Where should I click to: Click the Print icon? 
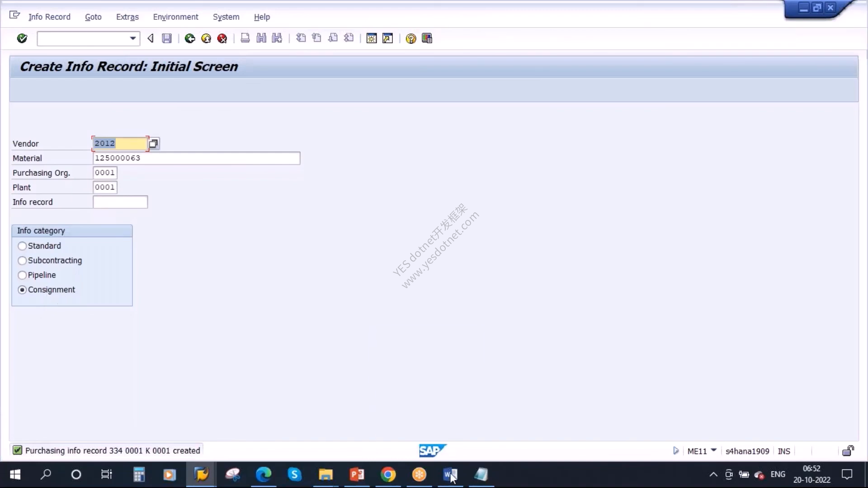click(x=245, y=38)
